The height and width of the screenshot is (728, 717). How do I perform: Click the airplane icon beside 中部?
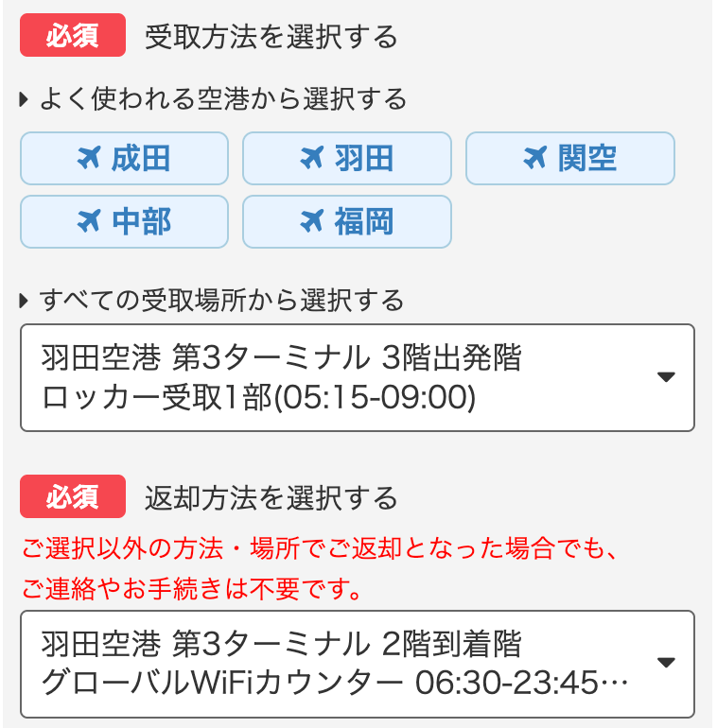88,221
